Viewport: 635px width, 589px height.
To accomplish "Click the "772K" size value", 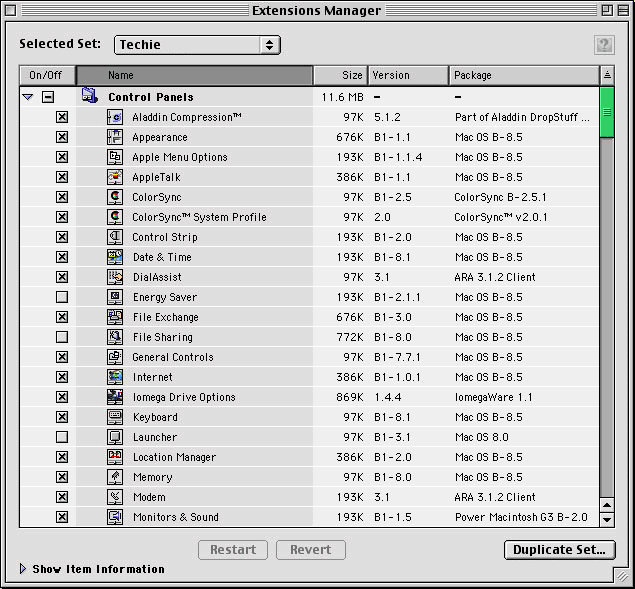I will (x=350, y=337).
